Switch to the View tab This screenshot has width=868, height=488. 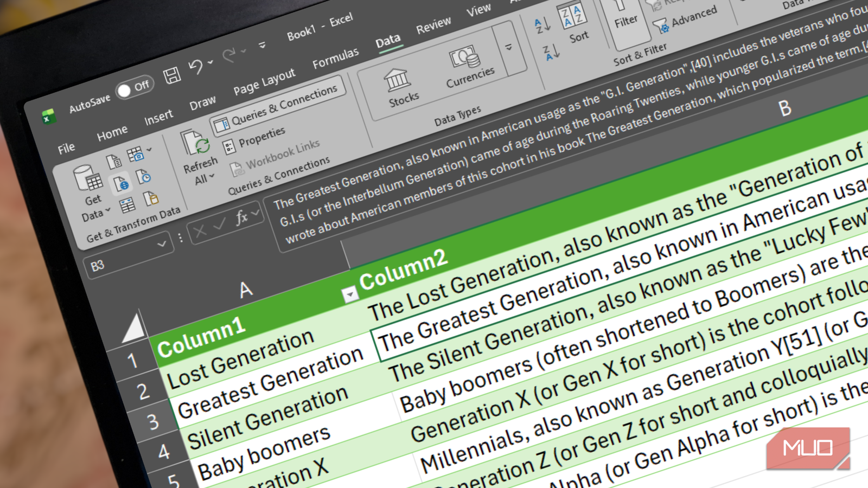point(478,10)
